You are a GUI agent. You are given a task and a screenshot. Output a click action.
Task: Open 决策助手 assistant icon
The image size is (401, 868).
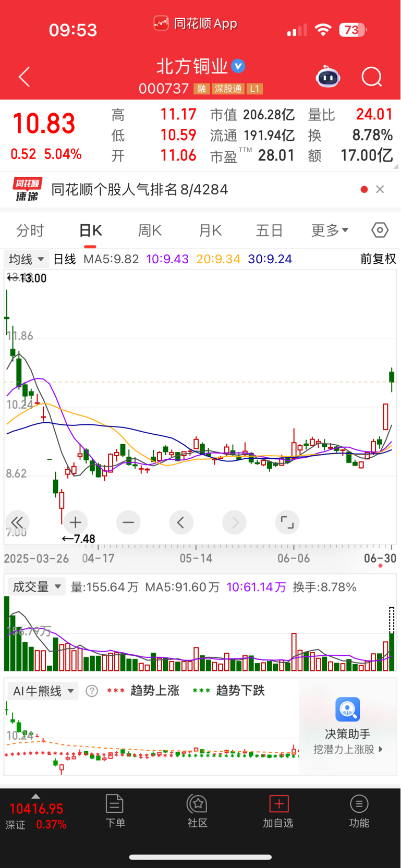coord(348,710)
